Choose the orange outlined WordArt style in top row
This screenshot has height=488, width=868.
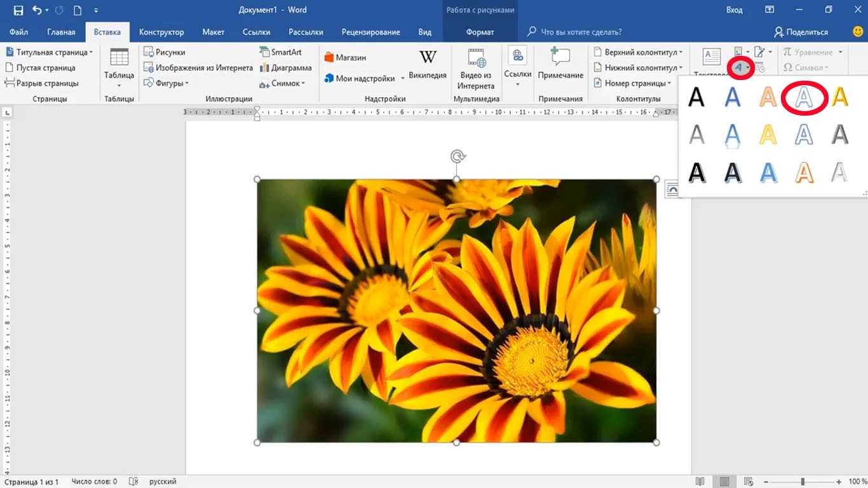point(768,97)
